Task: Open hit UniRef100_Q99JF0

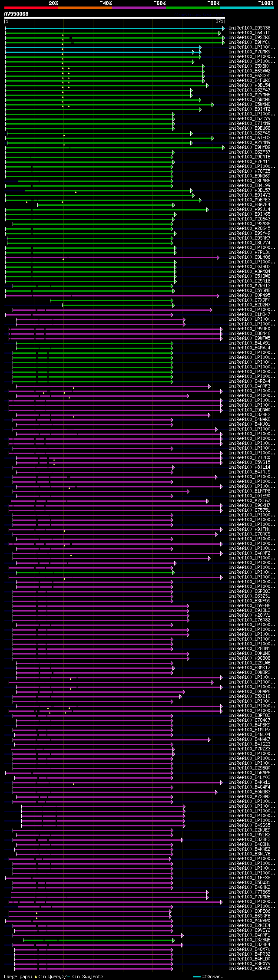Action: [x=249, y=329]
